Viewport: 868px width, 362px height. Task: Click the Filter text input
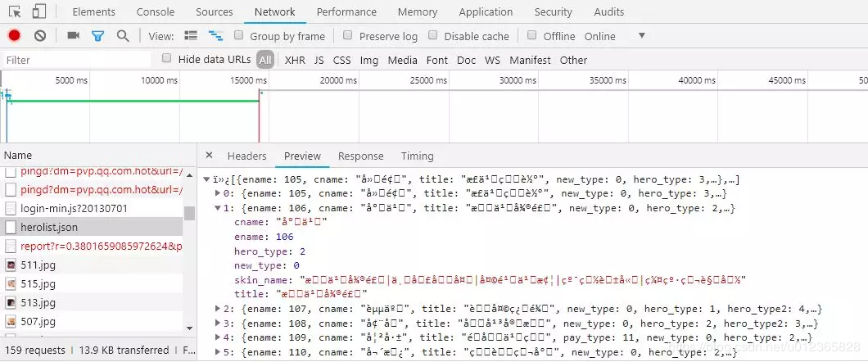coord(76,60)
